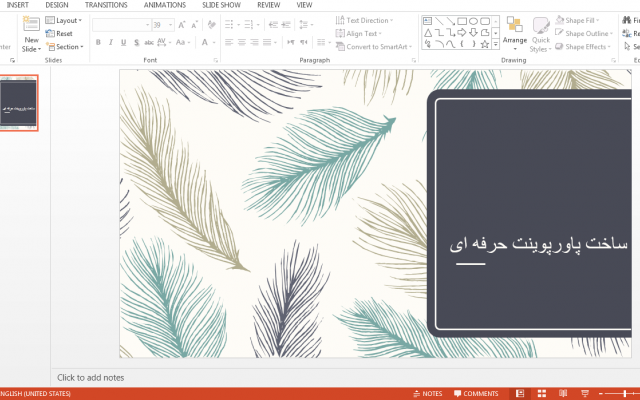This screenshot has height=400, width=640.
Task: Decrease list indent level
Action: 273,25
